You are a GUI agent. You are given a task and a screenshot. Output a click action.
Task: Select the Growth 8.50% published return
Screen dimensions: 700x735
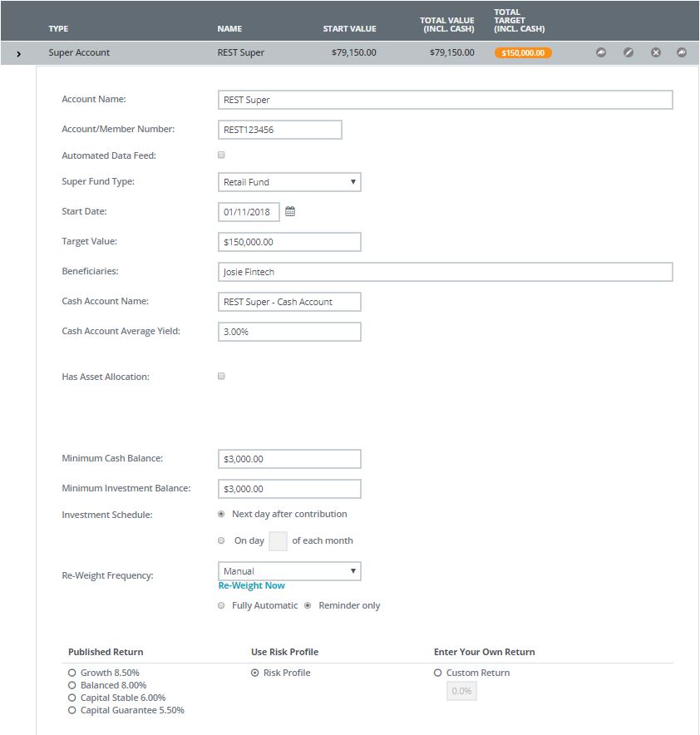(72, 673)
